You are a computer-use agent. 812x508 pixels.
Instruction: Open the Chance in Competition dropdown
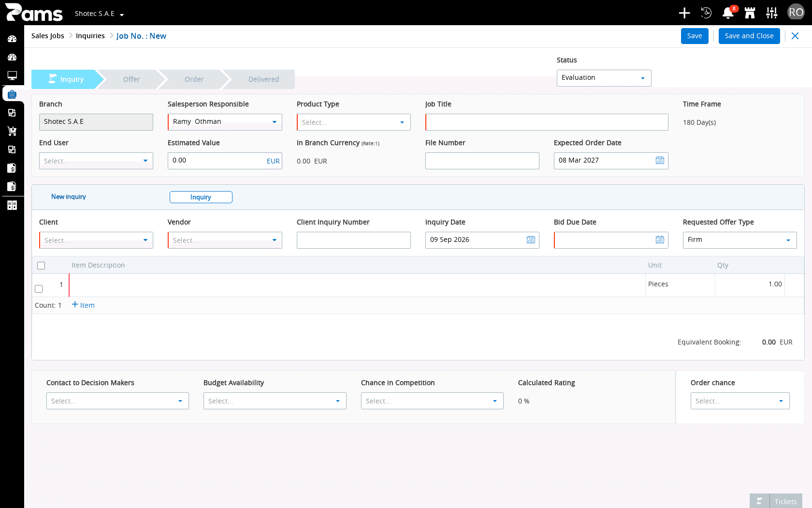point(432,401)
